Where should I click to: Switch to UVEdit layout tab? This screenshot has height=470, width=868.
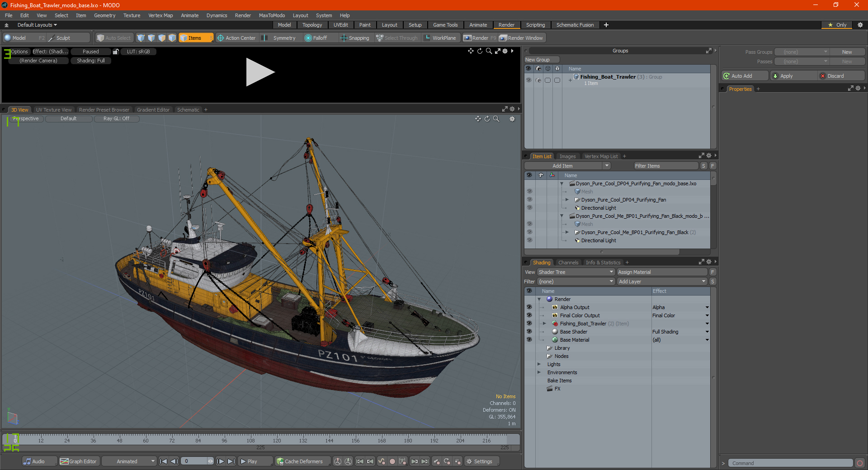(340, 25)
